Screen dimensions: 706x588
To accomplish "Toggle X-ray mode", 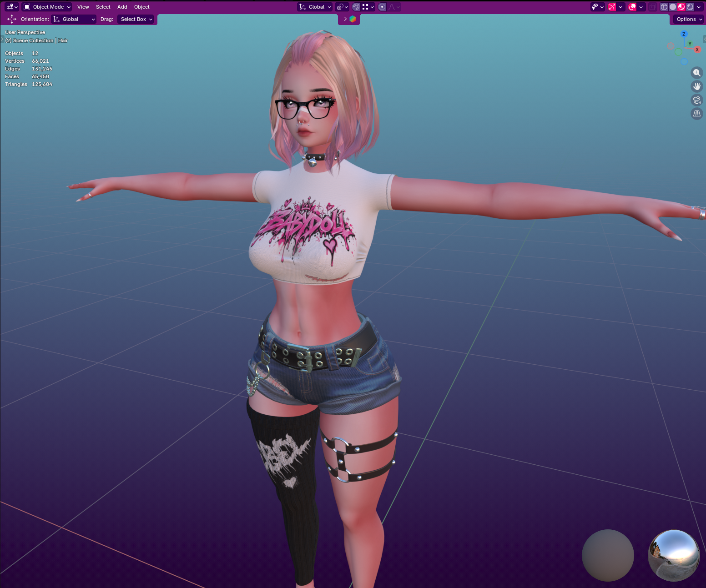I will pos(652,7).
